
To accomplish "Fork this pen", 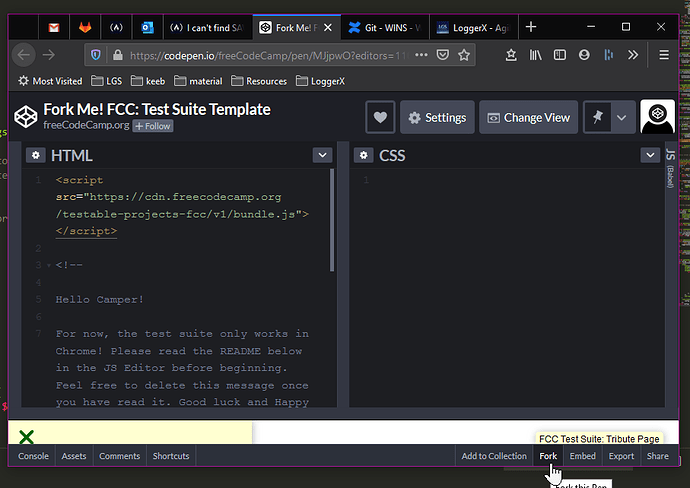I will coord(548,456).
